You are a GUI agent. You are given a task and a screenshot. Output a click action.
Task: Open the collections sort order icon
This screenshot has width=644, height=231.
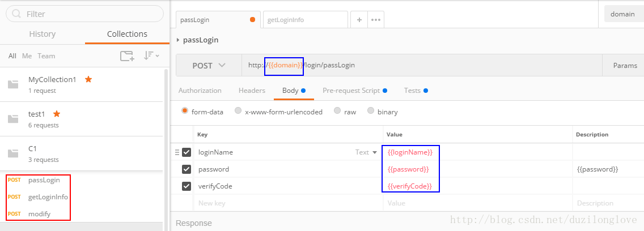point(151,55)
